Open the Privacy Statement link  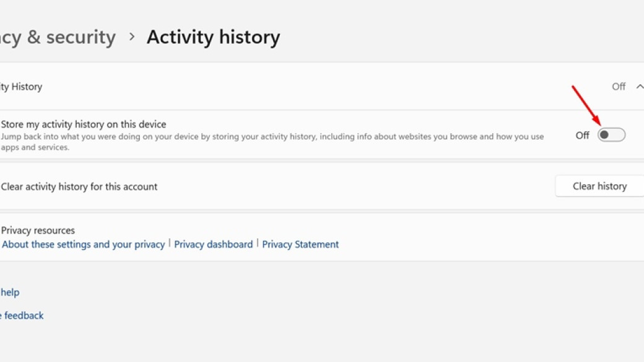(x=300, y=244)
